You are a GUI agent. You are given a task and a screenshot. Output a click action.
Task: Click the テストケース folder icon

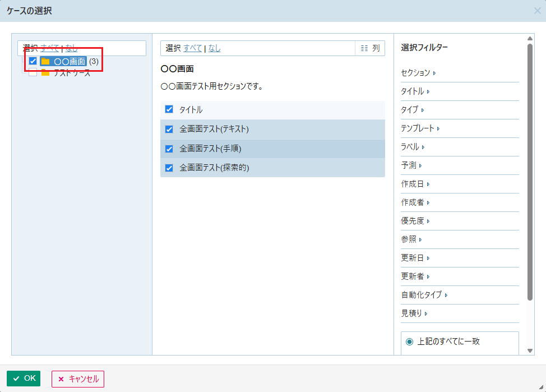(45, 73)
